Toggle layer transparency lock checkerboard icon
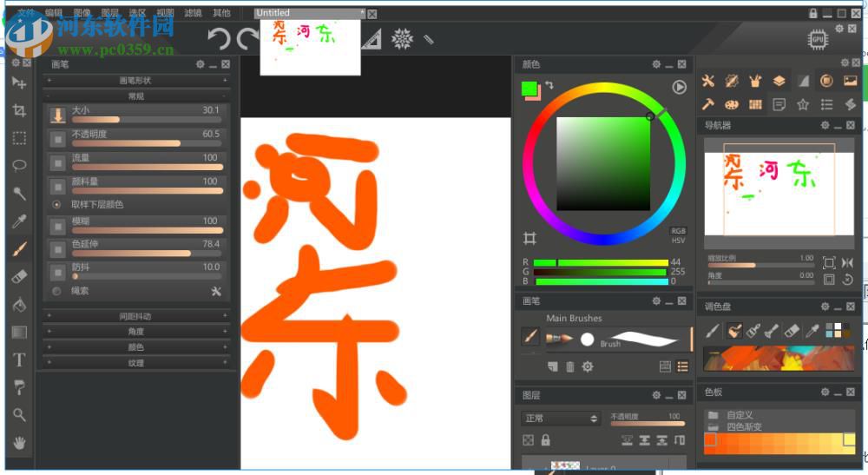Viewport: 868px width, 475px height. click(528, 440)
